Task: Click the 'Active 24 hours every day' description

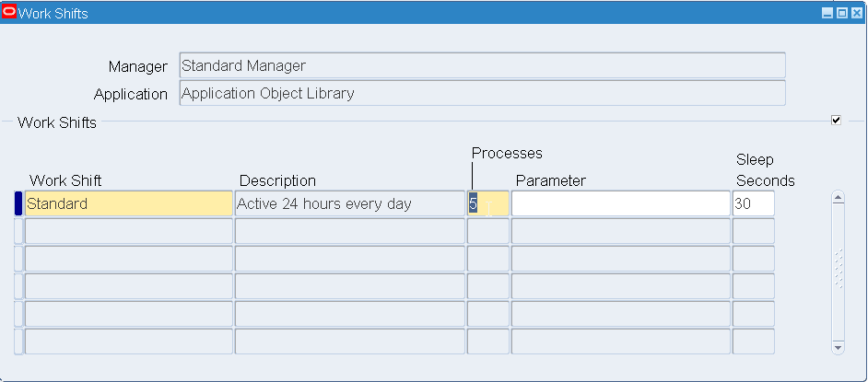Action: [349, 203]
